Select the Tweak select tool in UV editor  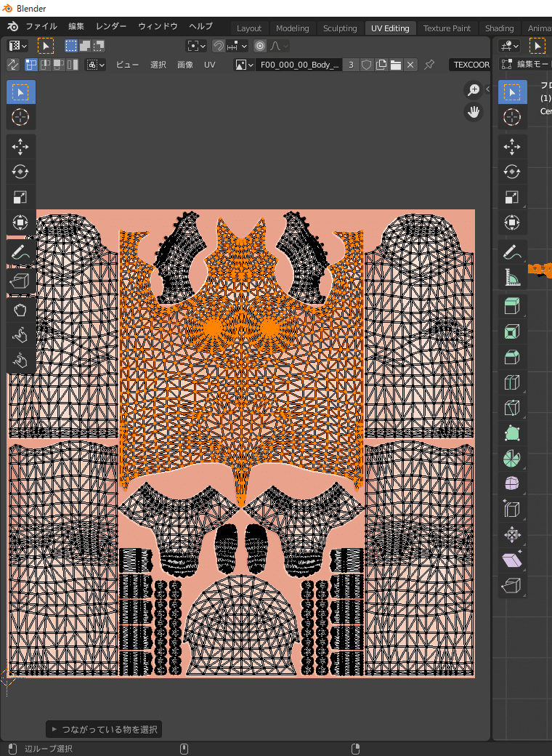pyautogui.click(x=21, y=92)
